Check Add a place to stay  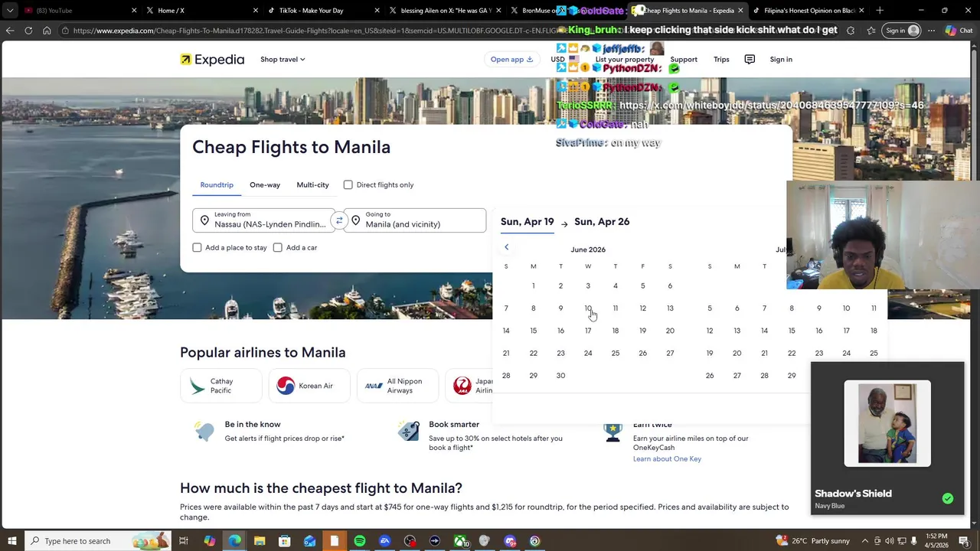point(197,247)
